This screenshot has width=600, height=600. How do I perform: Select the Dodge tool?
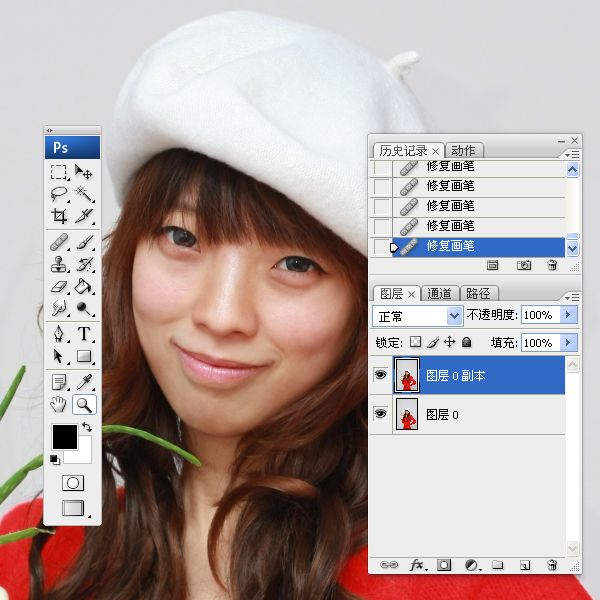pyautogui.click(x=83, y=308)
